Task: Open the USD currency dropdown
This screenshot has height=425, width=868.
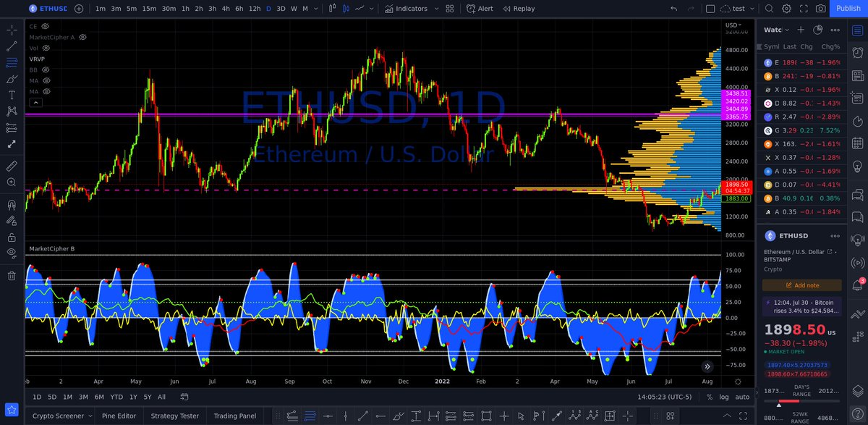Action: pyautogui.click(x=733, y=26)
